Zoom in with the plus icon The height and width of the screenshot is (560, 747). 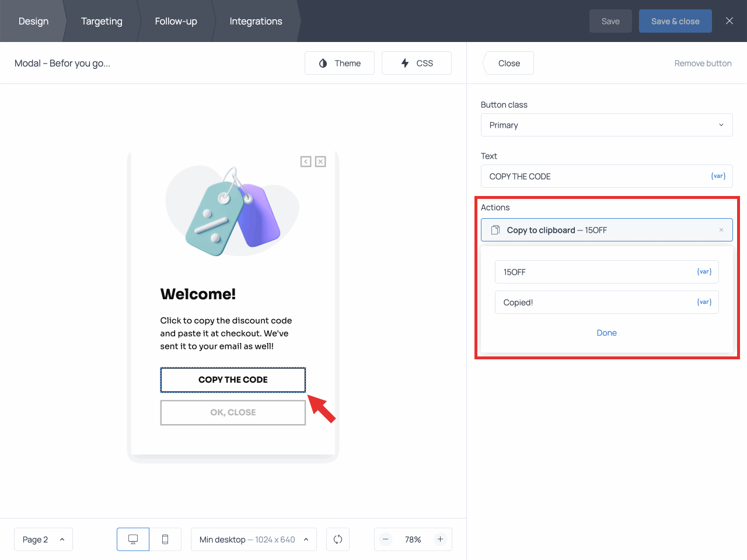click(440, 540)
